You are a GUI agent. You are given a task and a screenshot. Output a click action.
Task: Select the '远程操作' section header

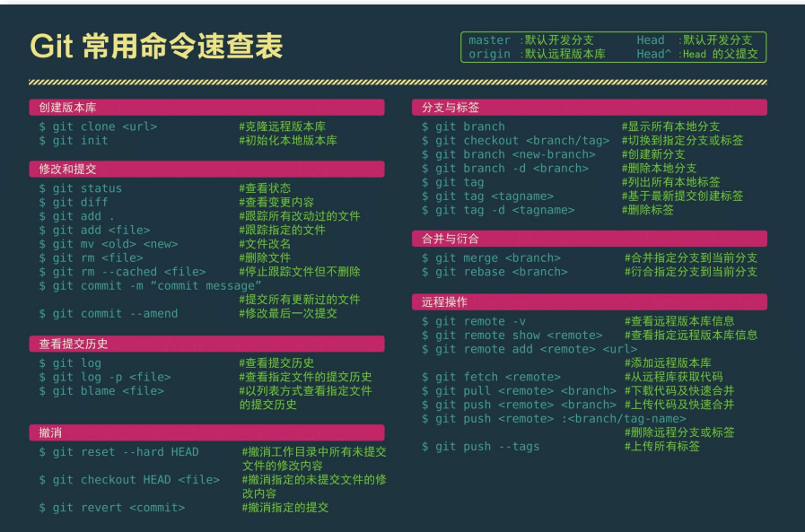click(x=590, y=302)
